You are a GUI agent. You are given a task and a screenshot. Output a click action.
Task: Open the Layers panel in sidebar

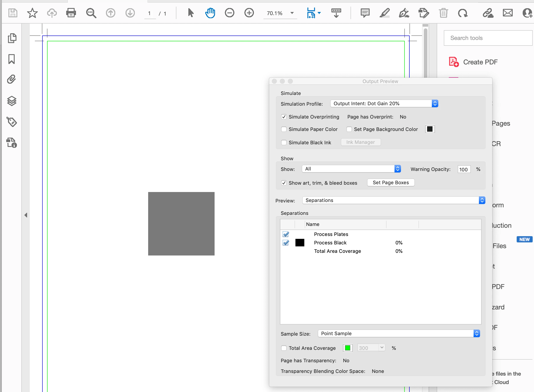(12, 101)
